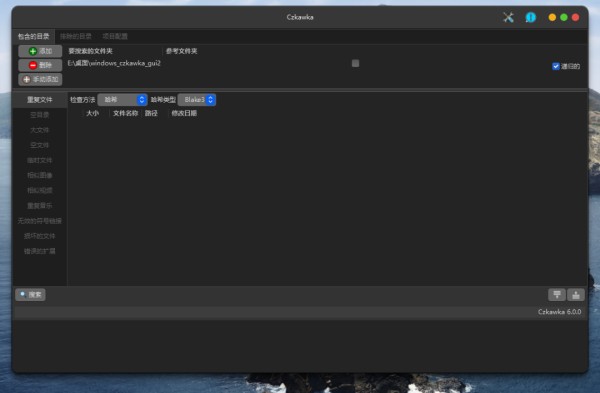The image size is (600, 393).
Task: Open the blue info icon in the title bar
Action: point(531,17)
